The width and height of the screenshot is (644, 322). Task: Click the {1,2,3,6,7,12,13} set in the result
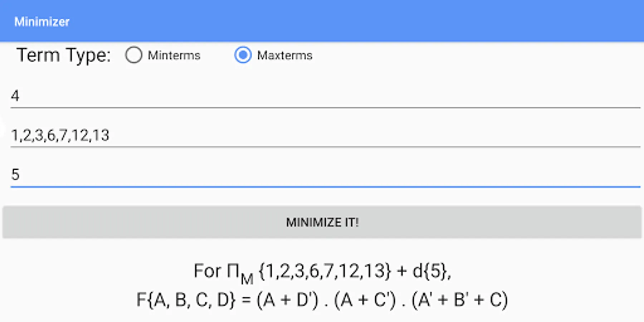pyautogui.click(x=324, y=271)
